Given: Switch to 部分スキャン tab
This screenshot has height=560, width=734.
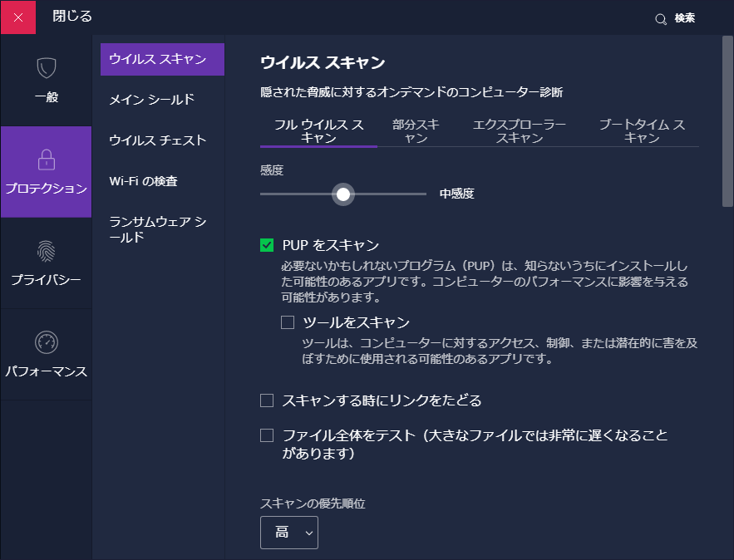Looking at the screenshot, I should click(416, 131).
